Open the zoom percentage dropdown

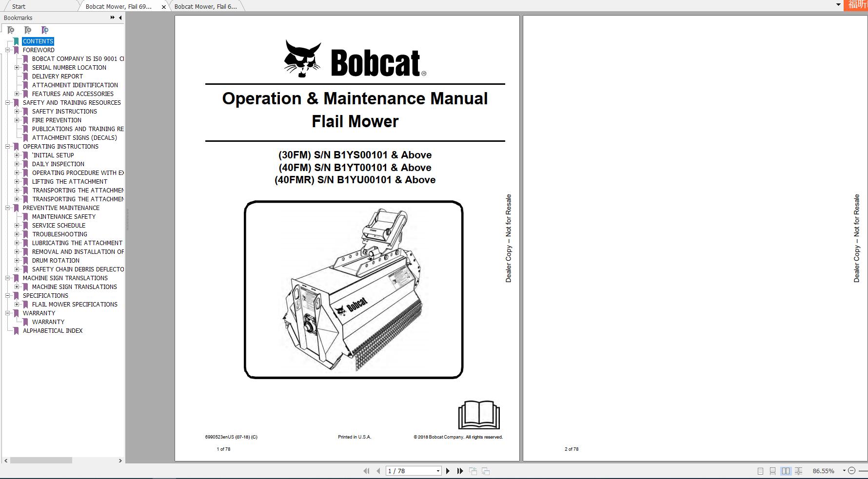tap(844, 471)
